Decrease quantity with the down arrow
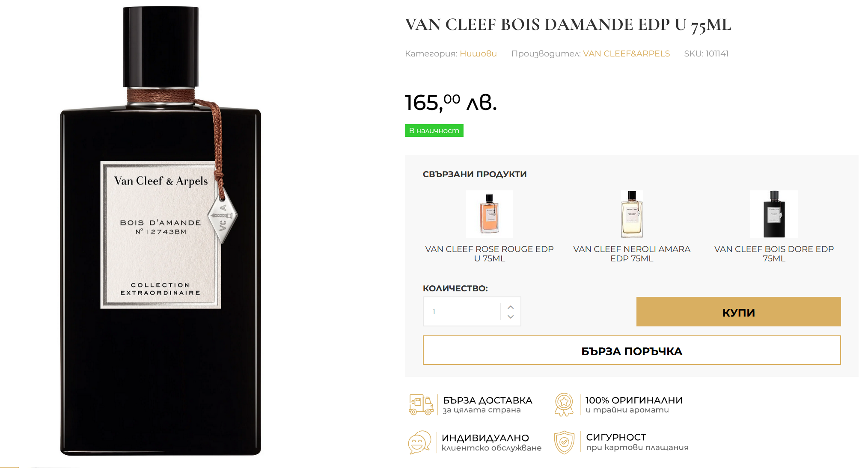Image resolution: width=868 pixels, height=468 pixels. point(511,317)
